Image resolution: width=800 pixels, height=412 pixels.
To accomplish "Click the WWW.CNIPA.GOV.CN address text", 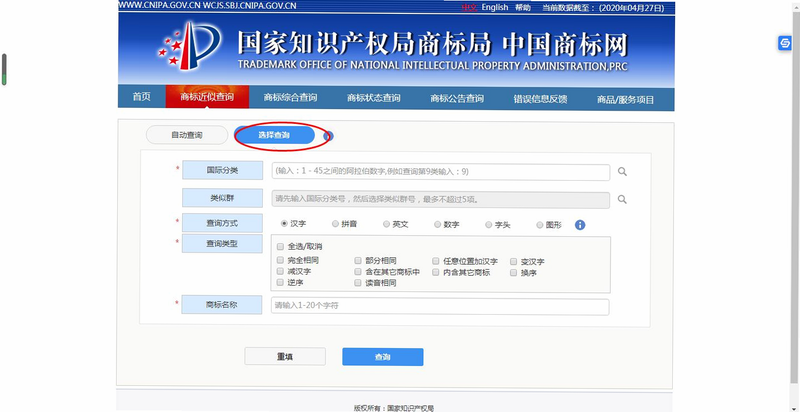I will [x=158, y=6].
